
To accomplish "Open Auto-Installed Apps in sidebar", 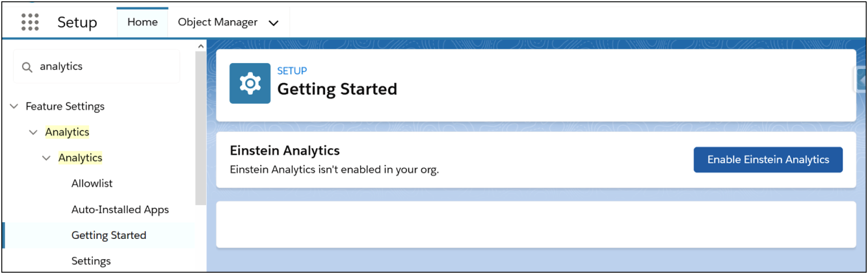I will pos(120,210).
